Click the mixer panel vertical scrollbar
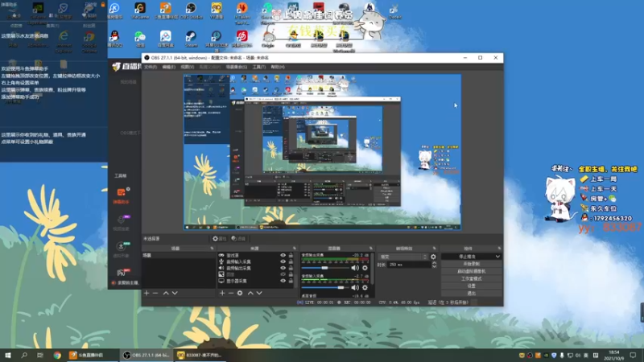Image resolution: width=644 pixels, height=362 pixels. [372, 269]
